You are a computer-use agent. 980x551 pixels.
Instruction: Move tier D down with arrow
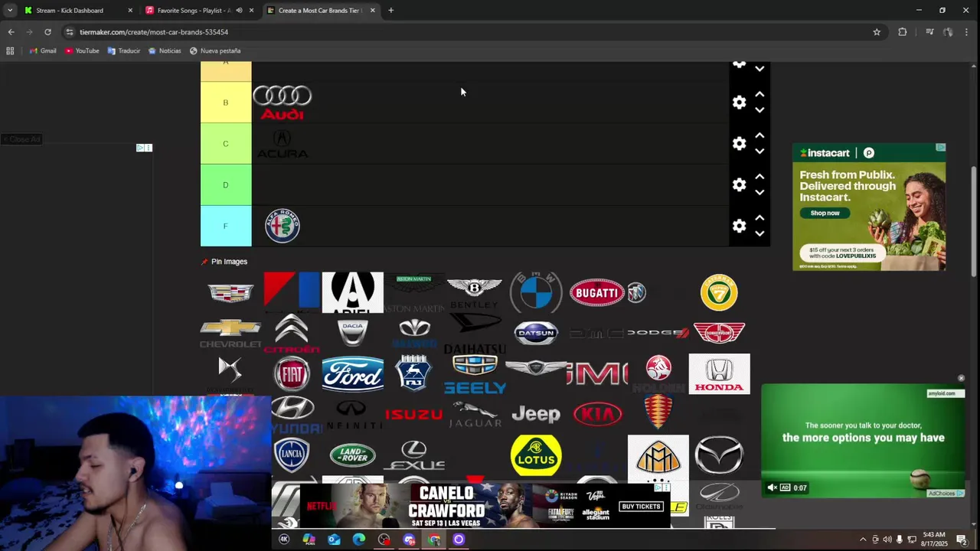(759, 193)
